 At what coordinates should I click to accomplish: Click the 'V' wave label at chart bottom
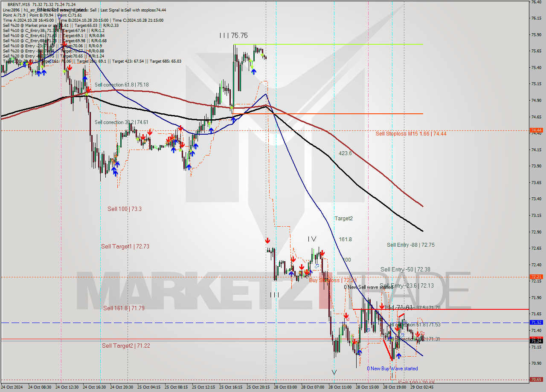click(334, 372)
